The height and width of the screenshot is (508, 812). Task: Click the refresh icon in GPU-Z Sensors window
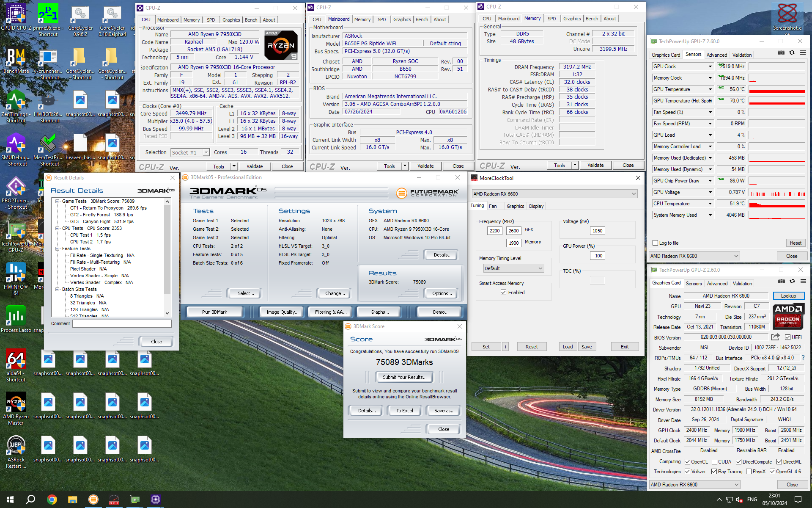792,53
